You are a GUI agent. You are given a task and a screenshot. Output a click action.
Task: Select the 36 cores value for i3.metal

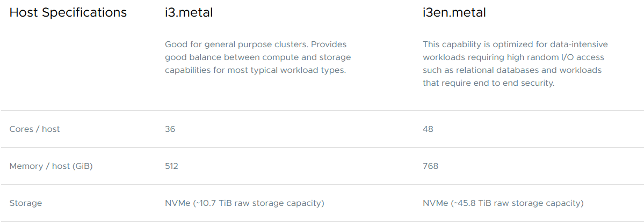point(170,129)
